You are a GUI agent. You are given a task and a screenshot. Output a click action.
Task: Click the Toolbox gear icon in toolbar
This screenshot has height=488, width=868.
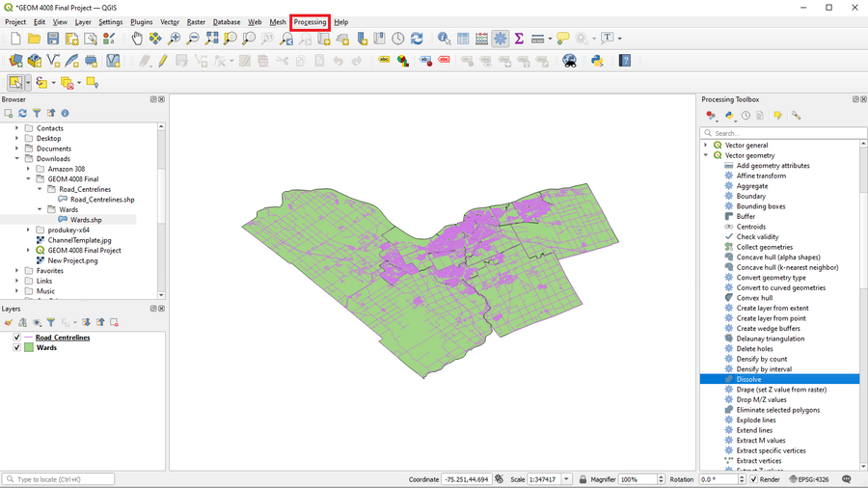500,39
